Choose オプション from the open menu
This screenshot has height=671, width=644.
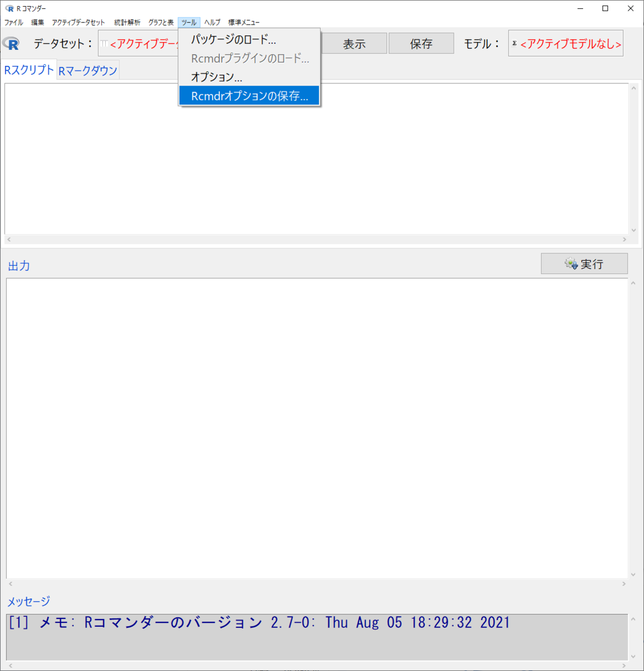click(217, 77)
